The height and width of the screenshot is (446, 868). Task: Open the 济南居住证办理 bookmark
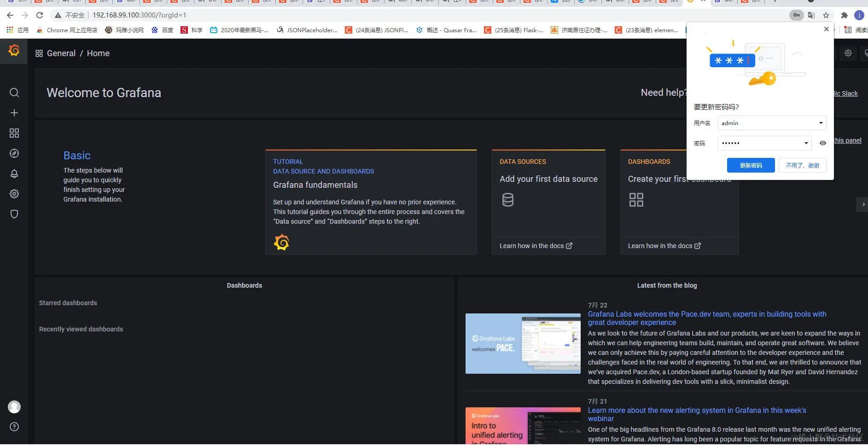579,30
